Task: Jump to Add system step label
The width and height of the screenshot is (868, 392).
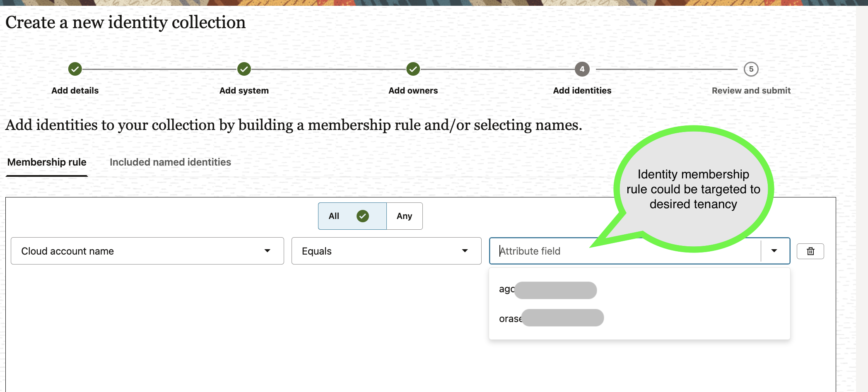Action: 244,91
